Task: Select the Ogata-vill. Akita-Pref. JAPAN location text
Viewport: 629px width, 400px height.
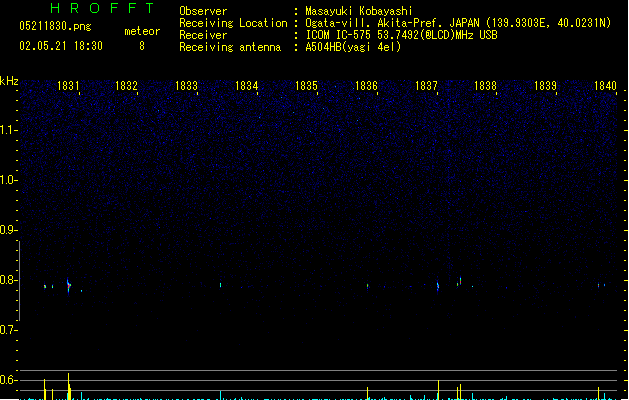Action: (x=458, y=23)
